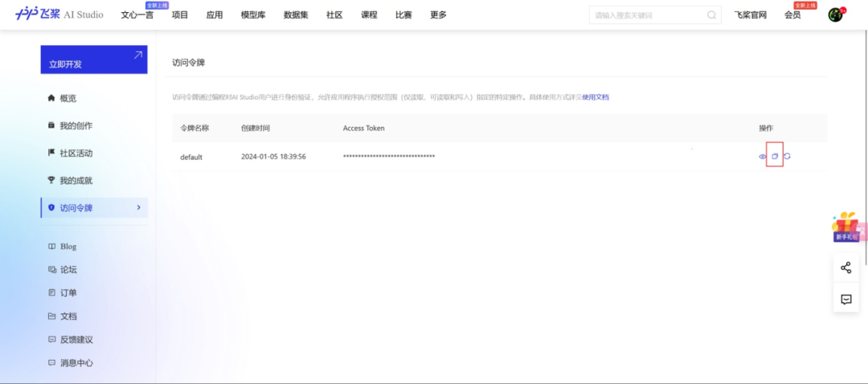Click the 我的成就 trophy icon
The width and height of the screenshot is (868, 384).
tap(51, 180)
